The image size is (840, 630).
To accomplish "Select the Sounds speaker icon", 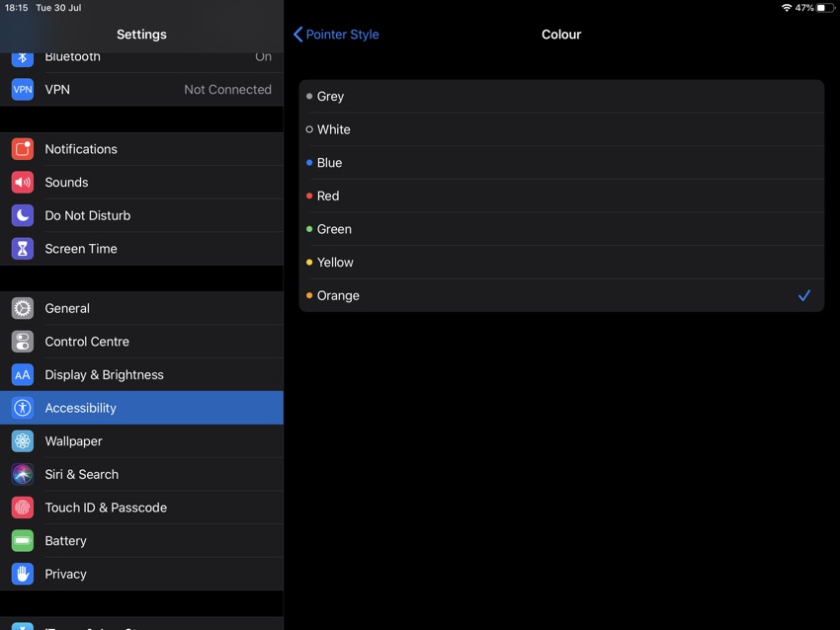I will (x=23, y=182).
